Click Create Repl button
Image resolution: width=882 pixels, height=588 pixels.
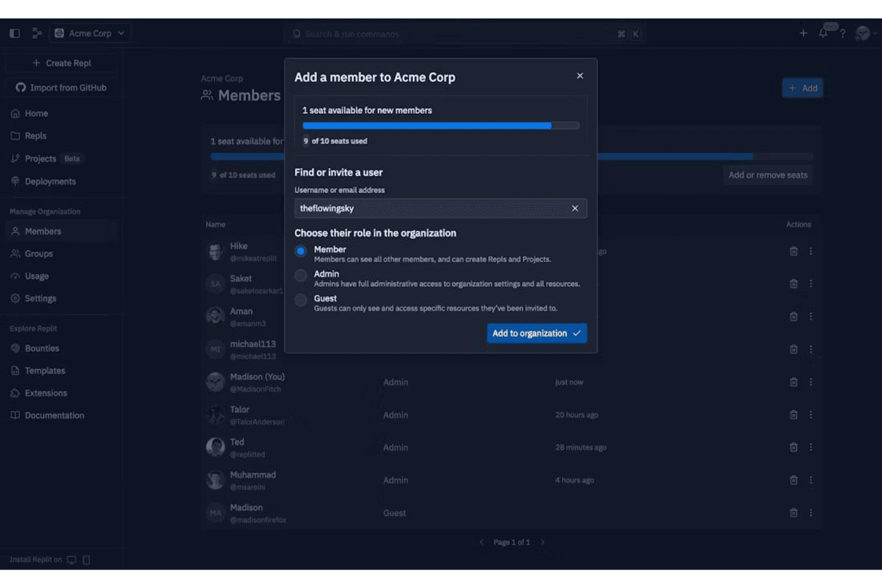(62, 63)
